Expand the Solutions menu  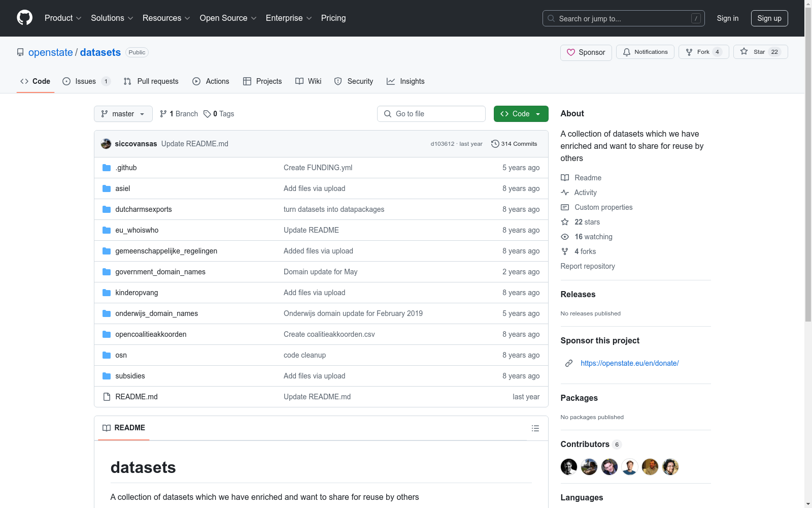point(112,18)
